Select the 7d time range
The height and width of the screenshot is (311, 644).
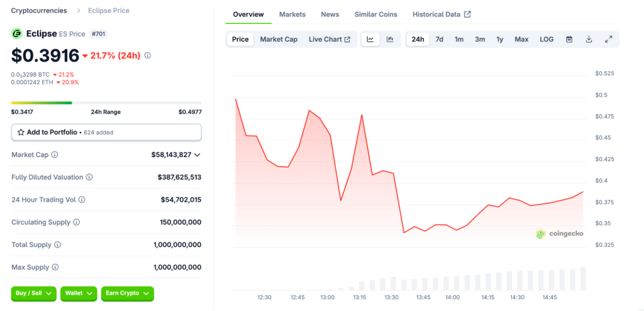439,40
